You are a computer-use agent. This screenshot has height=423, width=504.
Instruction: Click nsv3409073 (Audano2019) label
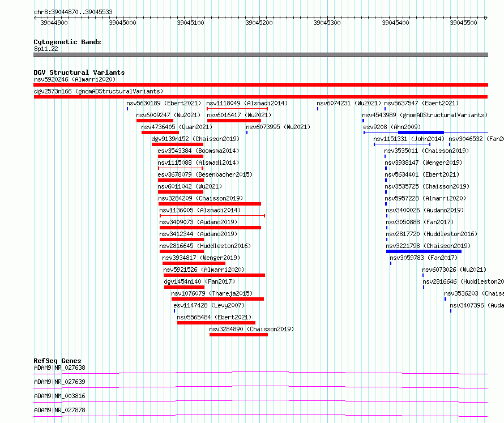click(198, 222)
